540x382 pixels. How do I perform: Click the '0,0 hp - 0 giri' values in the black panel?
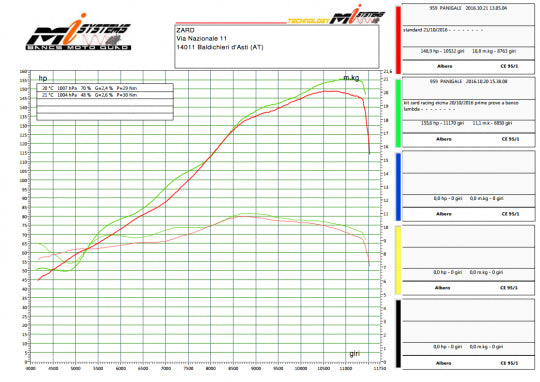tap(468, 347)
